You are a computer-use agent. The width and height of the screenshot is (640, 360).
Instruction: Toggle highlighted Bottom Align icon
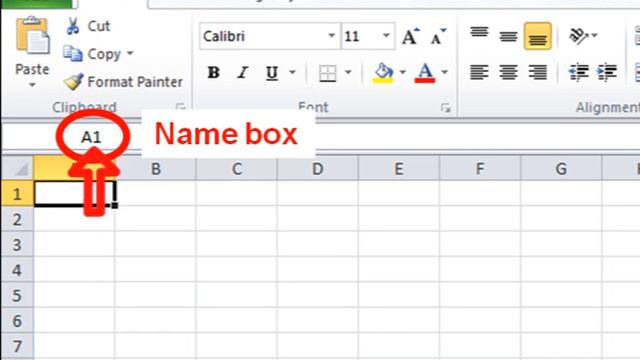[x=538, y=36]
